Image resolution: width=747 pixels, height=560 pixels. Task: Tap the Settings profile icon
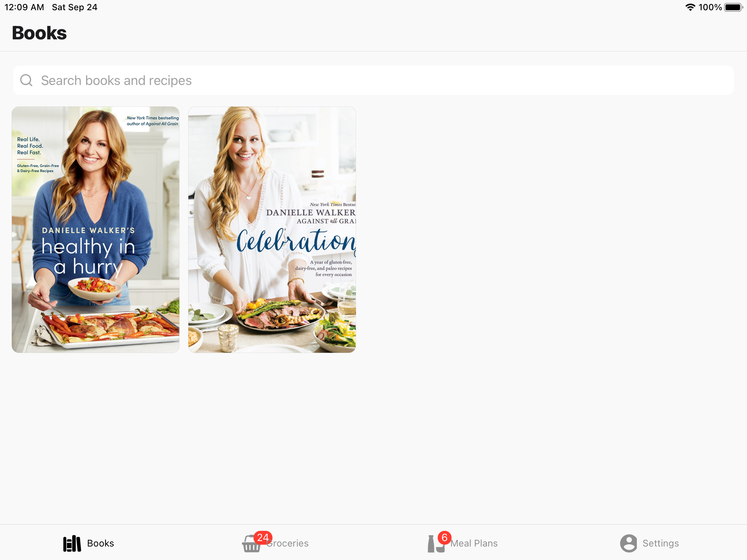coord(629,543)
